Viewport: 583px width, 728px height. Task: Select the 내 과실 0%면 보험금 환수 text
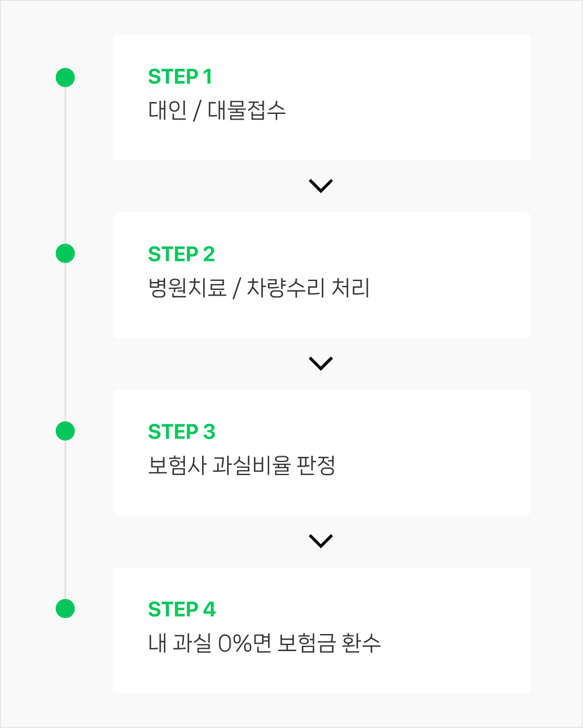264,643
